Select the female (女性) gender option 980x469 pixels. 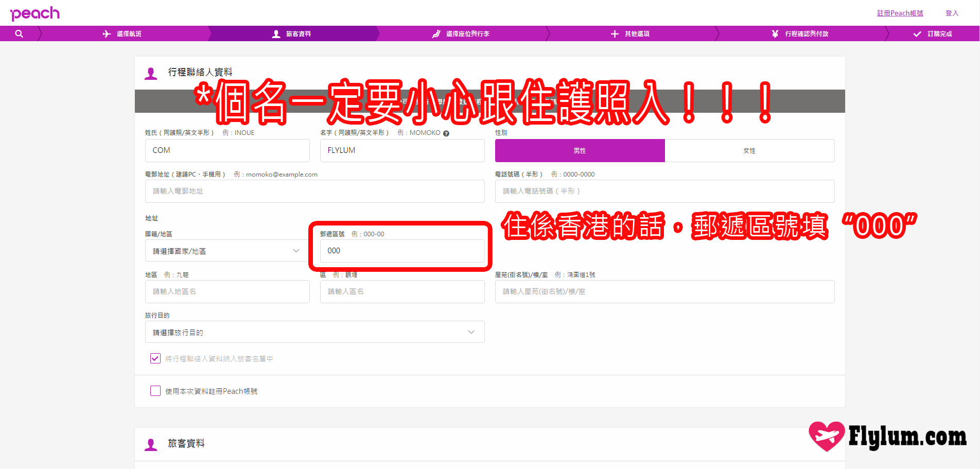749,151
